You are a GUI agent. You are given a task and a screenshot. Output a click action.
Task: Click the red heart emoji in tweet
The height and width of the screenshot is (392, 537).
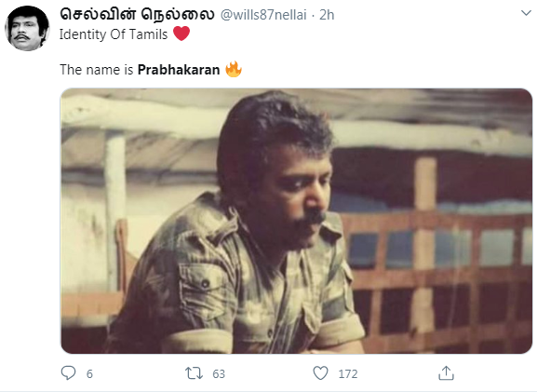(181, 34)
